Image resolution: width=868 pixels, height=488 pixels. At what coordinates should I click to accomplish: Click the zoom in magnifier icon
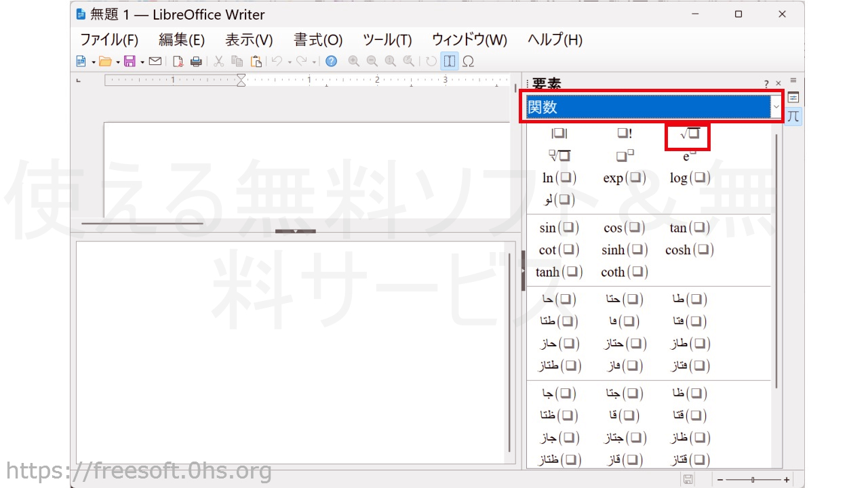point(353,62)
